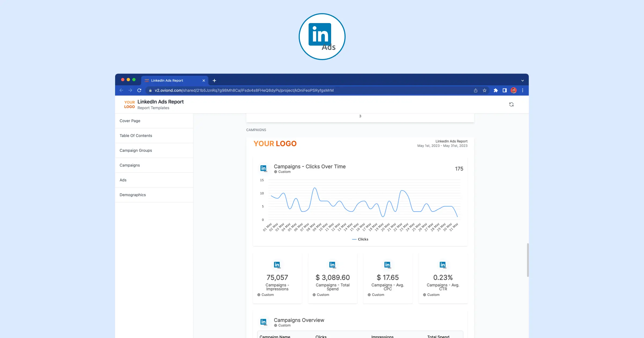Reload the page with the refresh icon

coord(139,90)
